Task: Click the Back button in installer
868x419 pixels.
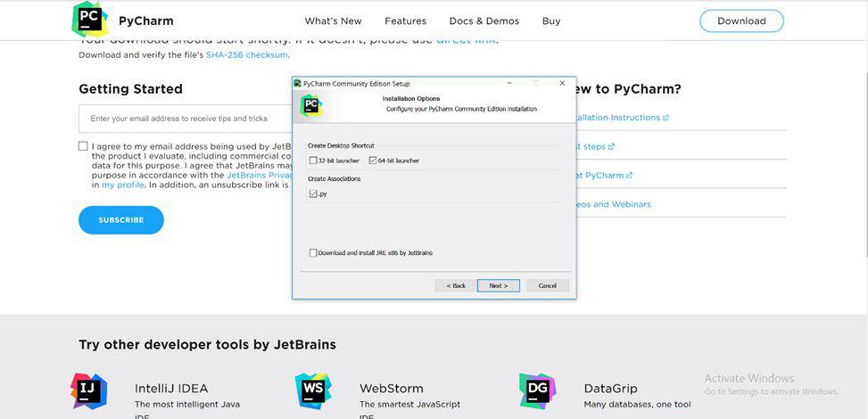Action: (455, 285)
